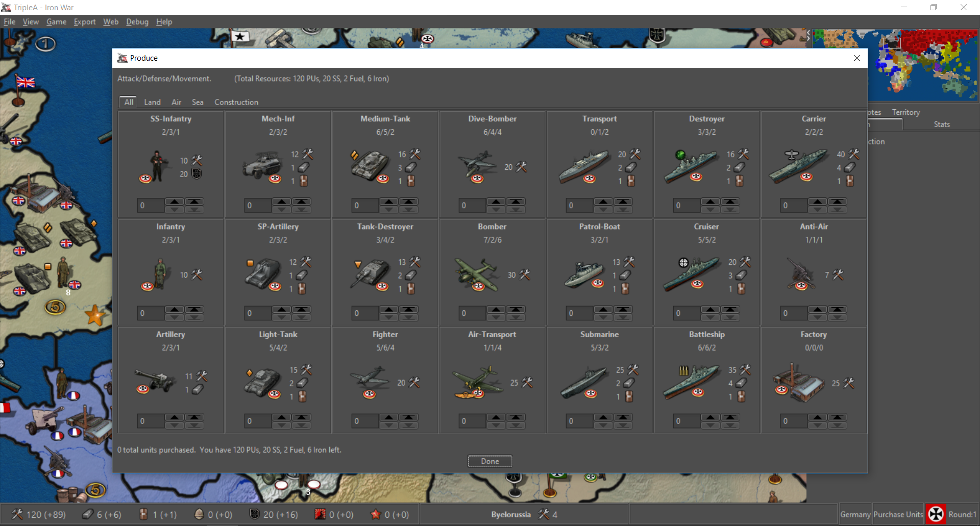Click the SS-Infantry soldier icon
Image resolution: width=980 pixels, height=526 pixels.
pyautogui.click(x=156, y=166)
